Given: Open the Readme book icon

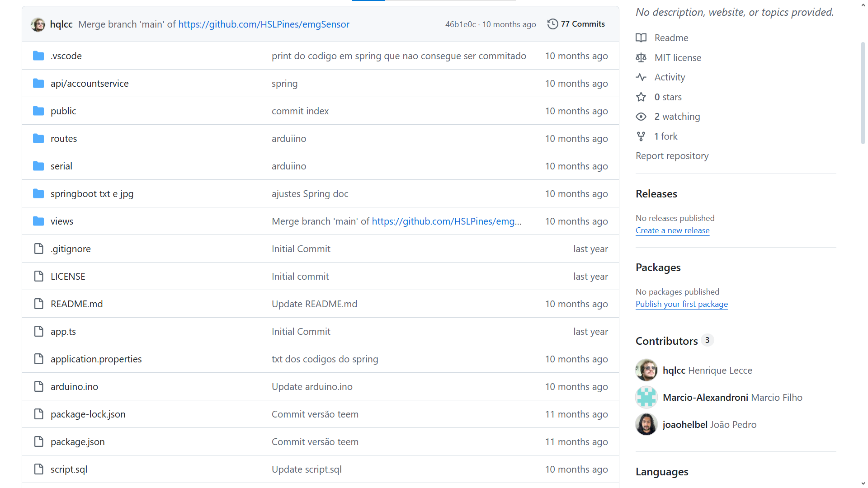Looking at the screenshot, I should coord(641,38).
